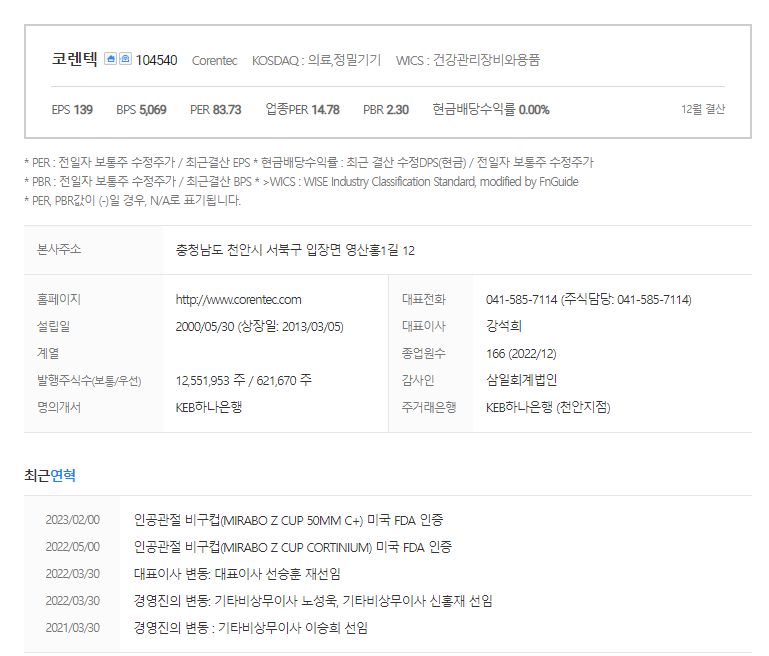Click the 2021/03/30 history date
This screenshot has height=656, width=769.
pos(73,628)
